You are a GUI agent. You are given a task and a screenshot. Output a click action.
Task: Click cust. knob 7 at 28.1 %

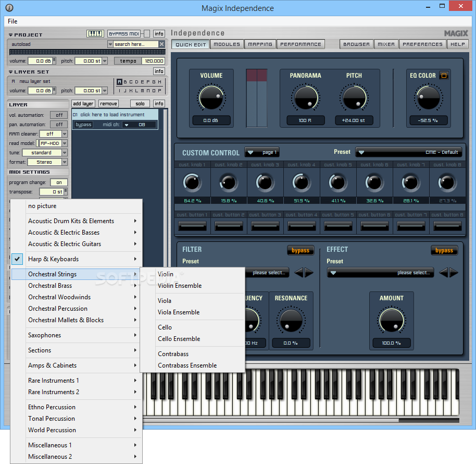coord(411,182)
